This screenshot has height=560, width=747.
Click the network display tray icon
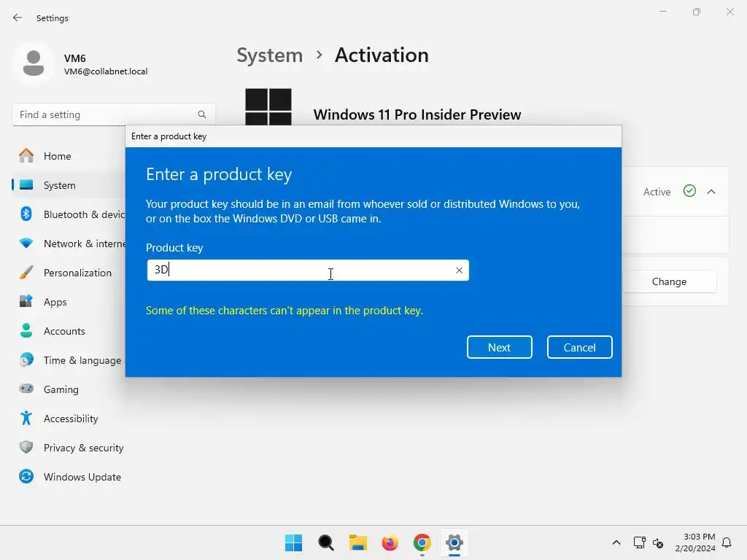tap(639, 542)
